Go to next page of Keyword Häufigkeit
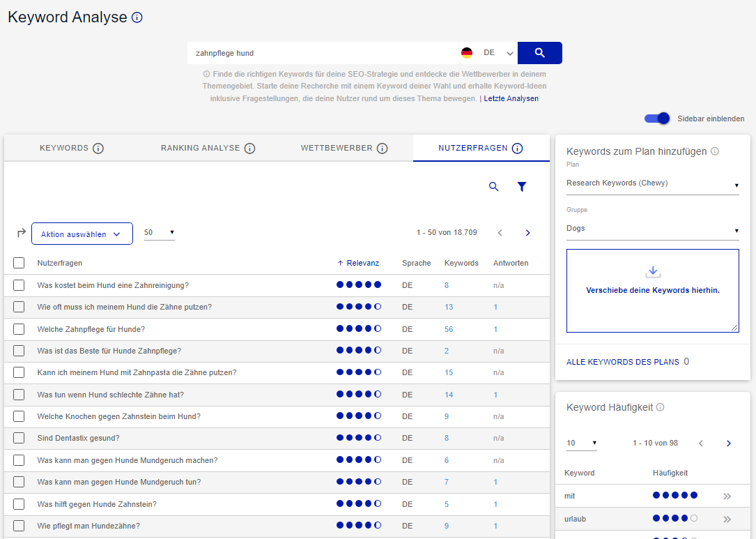This screenshot has width=756, height=539. [x=729, y=443]
